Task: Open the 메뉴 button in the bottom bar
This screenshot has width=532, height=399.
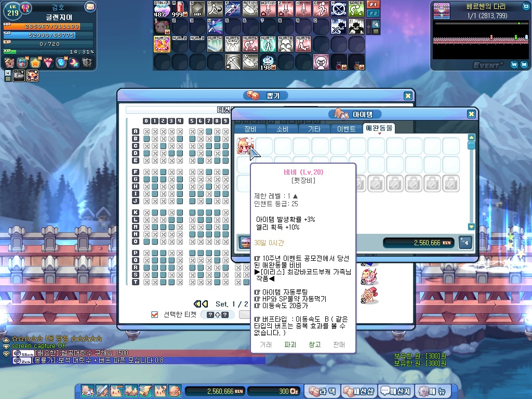Action: click(x=432, y=391)
